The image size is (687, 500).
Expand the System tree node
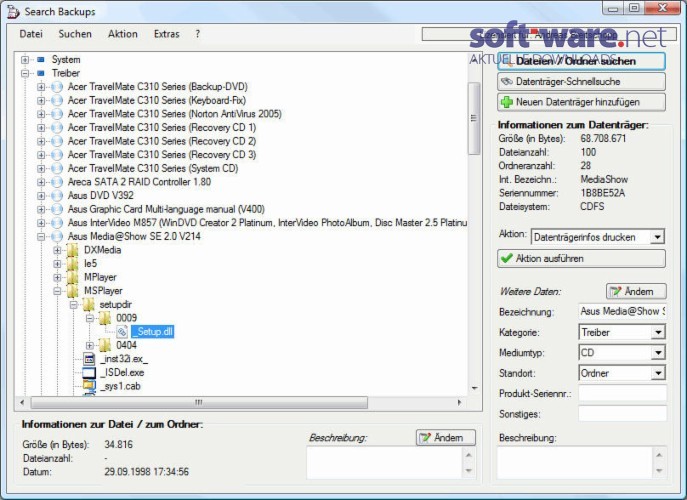point(25,60)
